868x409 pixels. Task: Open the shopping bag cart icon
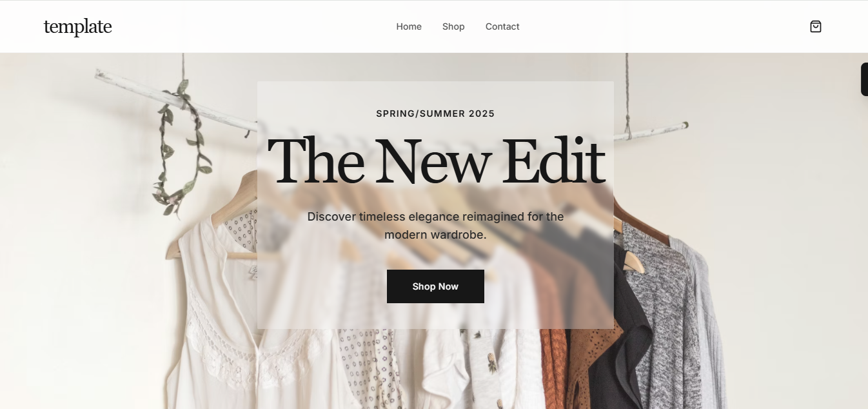[816, 26]
